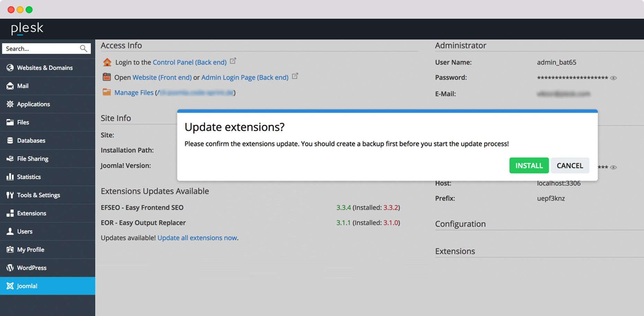Click the My Profile icon

[10, 249]
